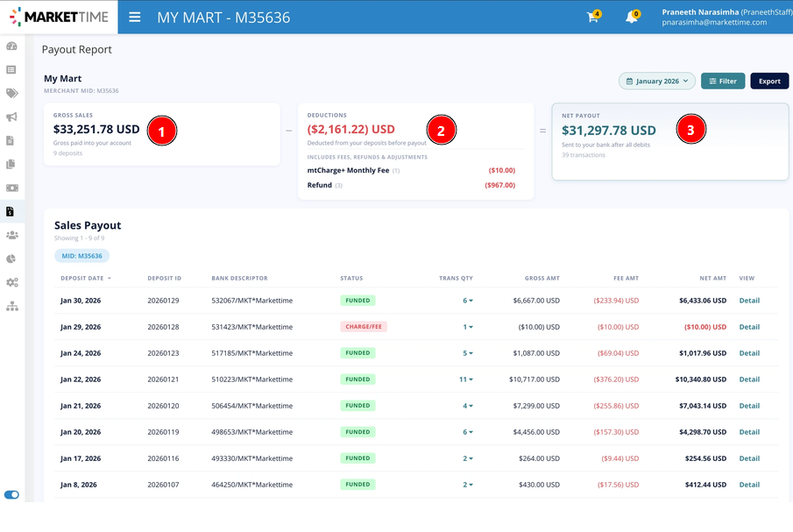The image size is (793, 532).
Task: Toggle the blue switch at sidebar bottom
Action: tap(11, 494)
